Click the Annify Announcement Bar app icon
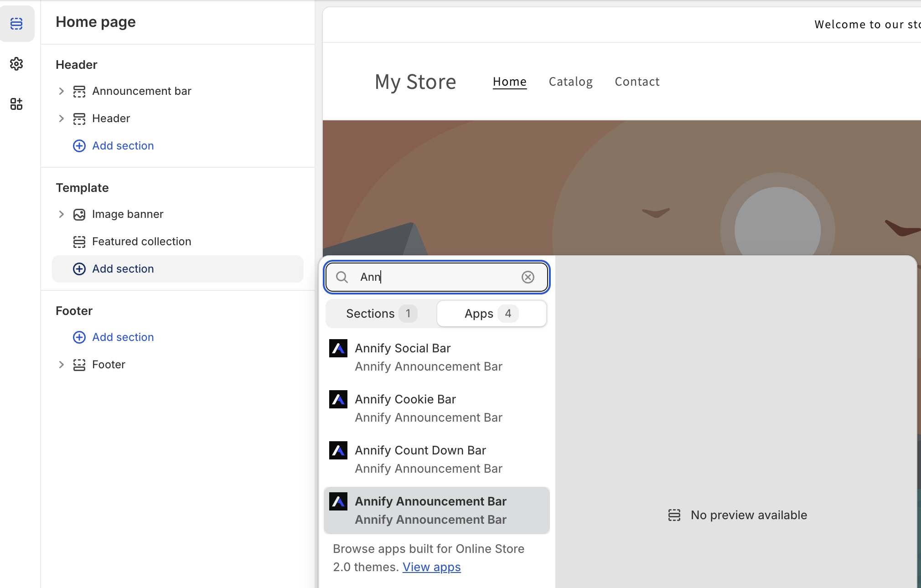Viewport: 921px width, 588px height. [x=338, y=502]
